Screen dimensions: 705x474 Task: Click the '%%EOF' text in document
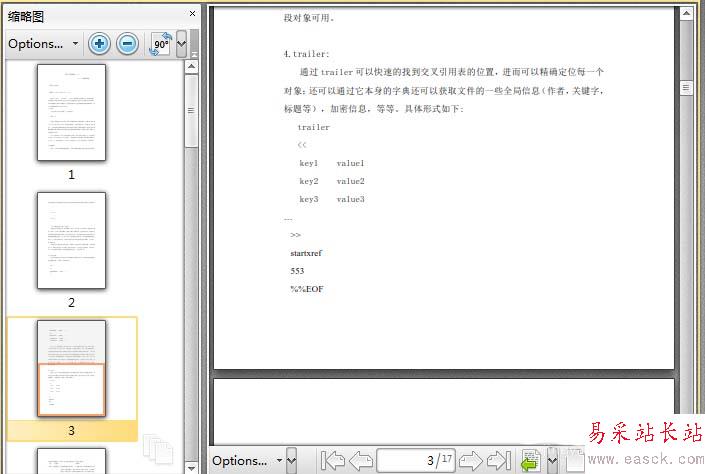coord(307,289)
